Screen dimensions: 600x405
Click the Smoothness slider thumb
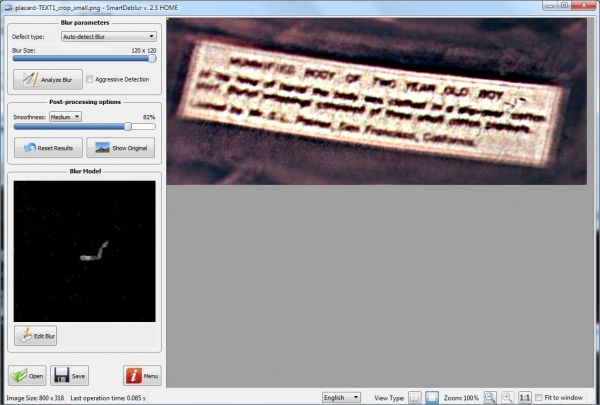[128, 127]
